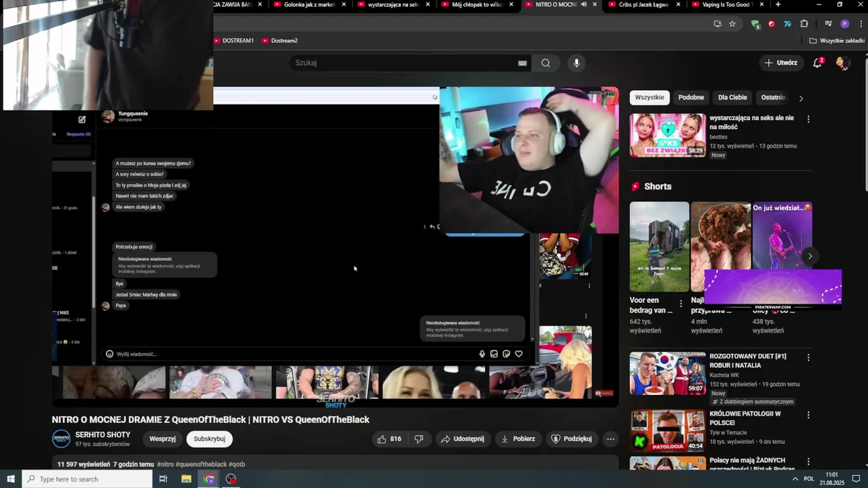Open the media controls icon in Chrome toolbar
Viewport: 868px width, 488px height.
828,24
